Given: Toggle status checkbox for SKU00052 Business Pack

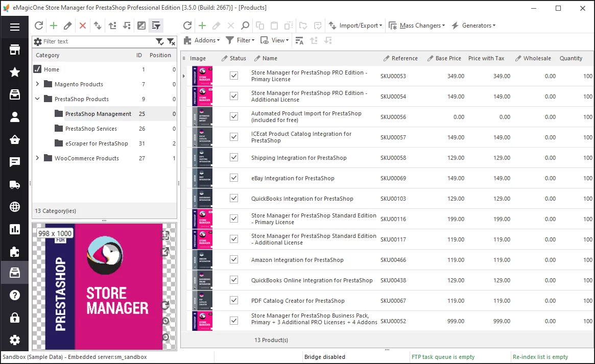Looking at the screenshot, I should 234,321.
